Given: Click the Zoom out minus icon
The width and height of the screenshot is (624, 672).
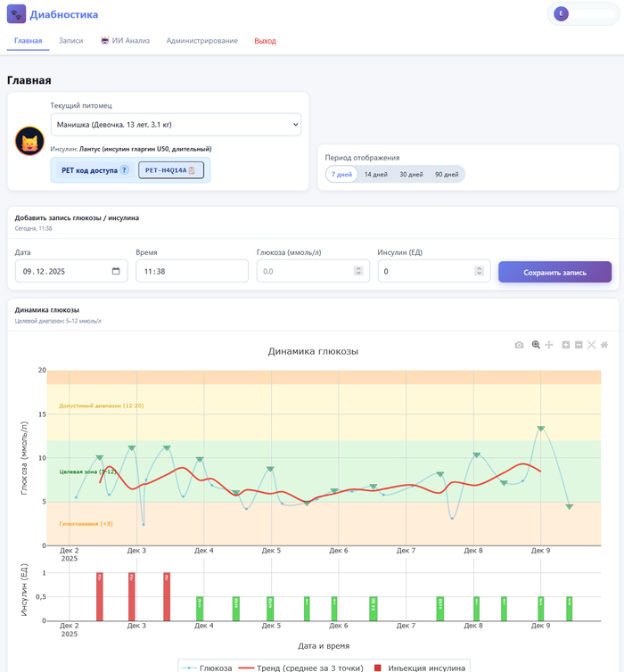Looking at the screenshot, I should 579,345.
